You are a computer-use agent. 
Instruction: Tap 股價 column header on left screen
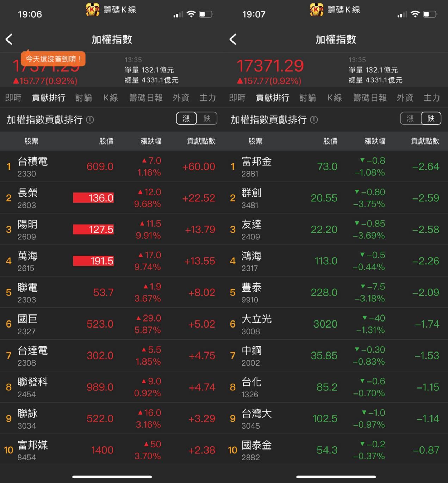pos(106,141)
